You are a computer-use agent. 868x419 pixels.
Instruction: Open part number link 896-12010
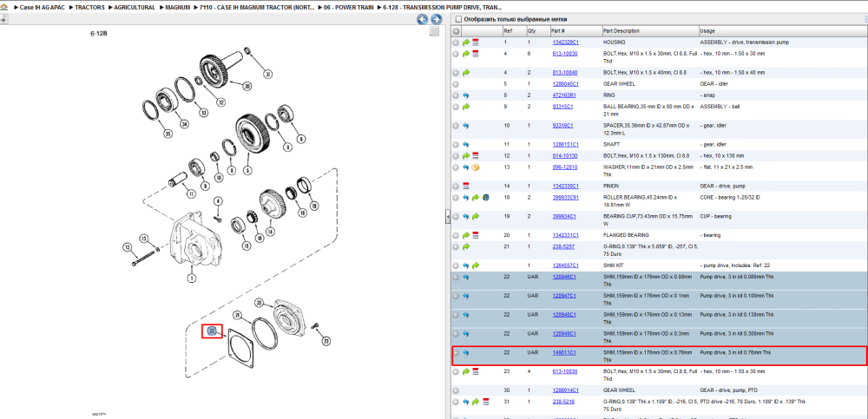click(x=564, y=167)
